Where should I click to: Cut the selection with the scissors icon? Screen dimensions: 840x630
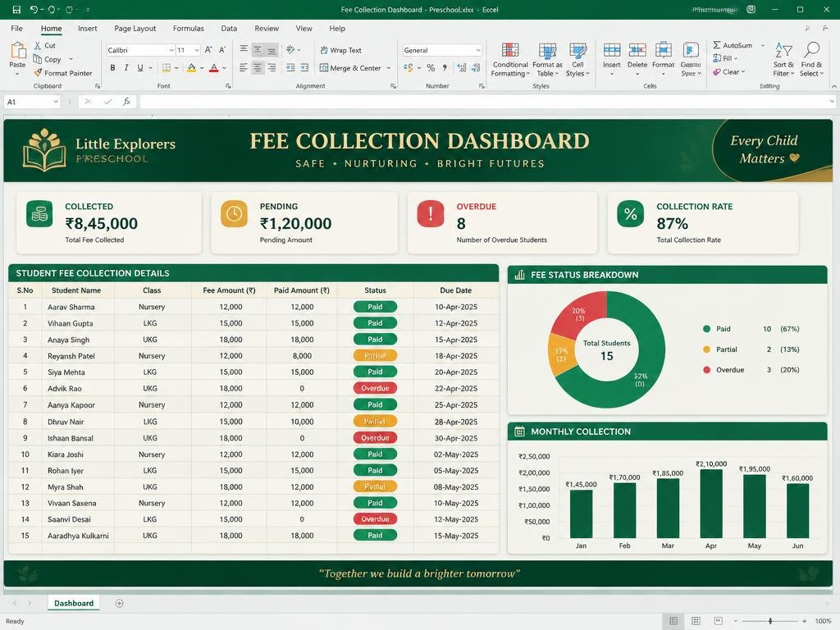38,46
